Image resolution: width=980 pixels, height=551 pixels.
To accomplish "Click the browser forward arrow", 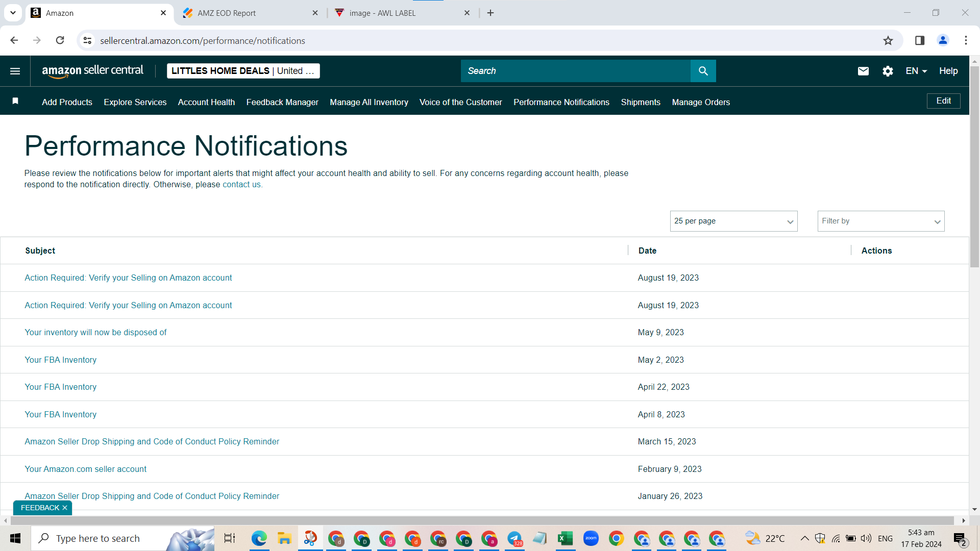I will pos(37,40).
